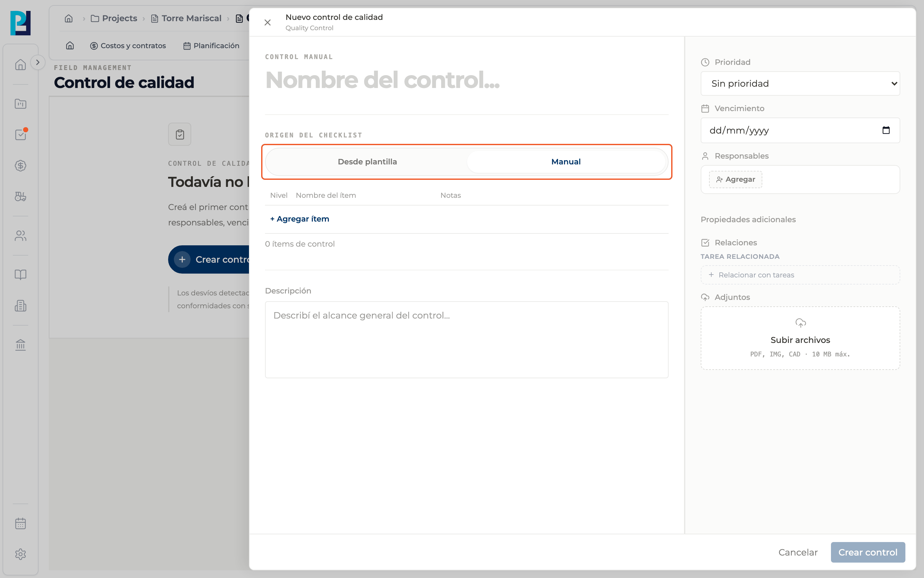This screenshot has width=924, height=578.
Task: Open the users icon in sidebar
Action: pyautogui.click(x=21, y=236)
